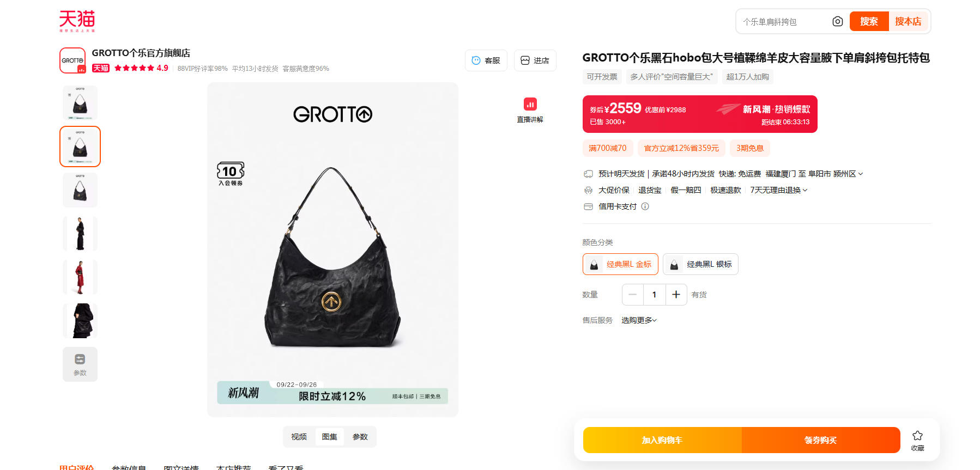
Task: Click the 加入购物车 add to cart button
Action: [x=662, y=440]
